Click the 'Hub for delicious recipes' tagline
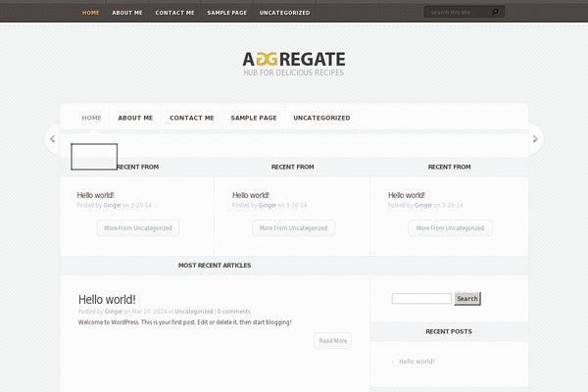 294,73
